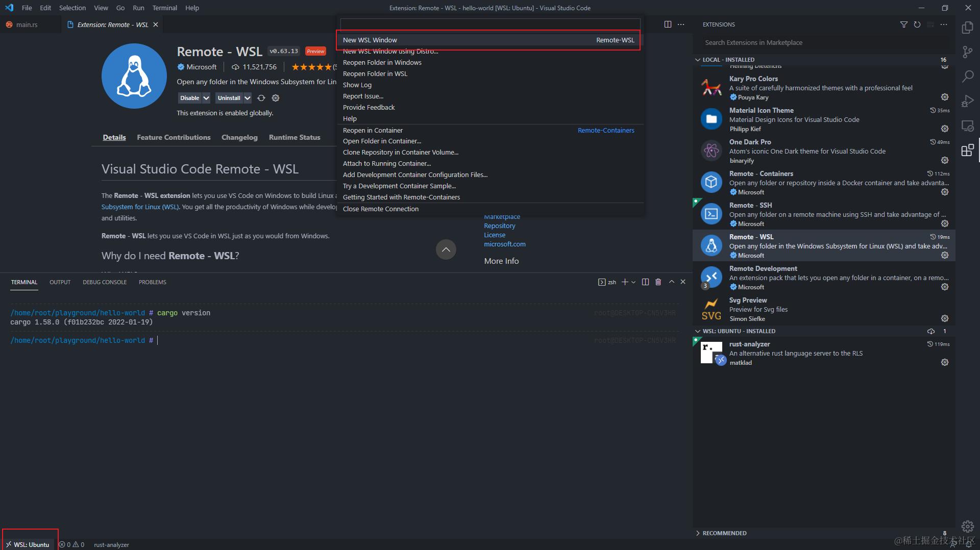Click the WSL: Ubuntu remote indicator

pyautogui.click(x=29, y=544)
